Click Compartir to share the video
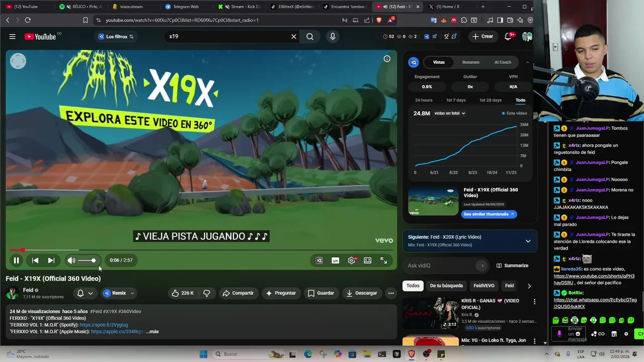This screenshot has height=362, width=644. click(x=238, y=293)
